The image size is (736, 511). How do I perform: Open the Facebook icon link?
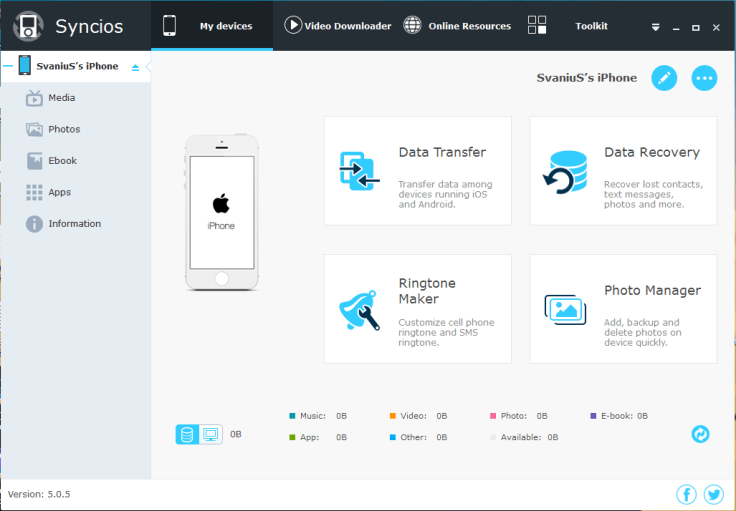[686, 494]
